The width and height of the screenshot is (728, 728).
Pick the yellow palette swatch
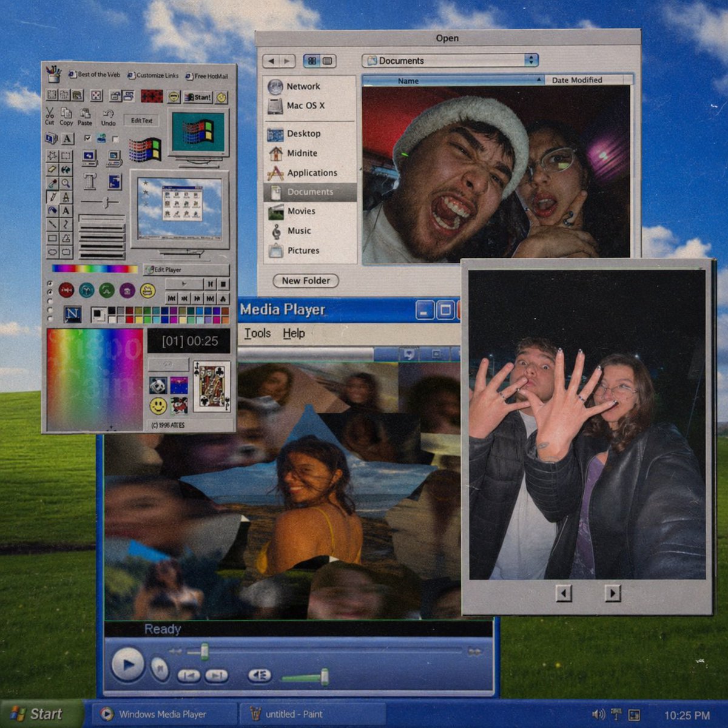coord(138,319)
